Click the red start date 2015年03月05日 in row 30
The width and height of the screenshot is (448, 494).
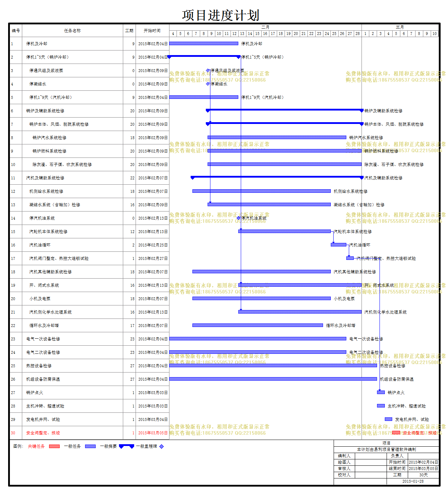click(153, 433)
